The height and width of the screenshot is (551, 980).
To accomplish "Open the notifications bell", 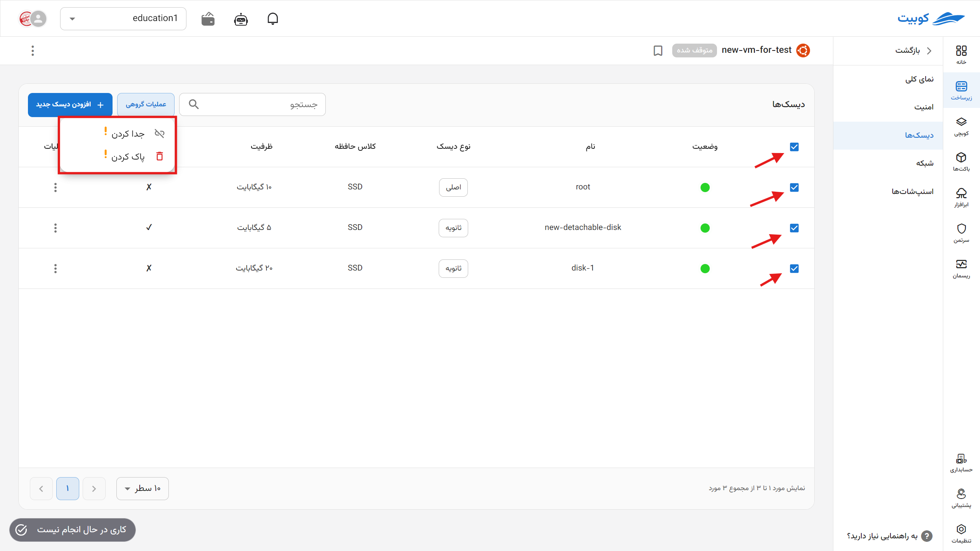I will point(273,19).
